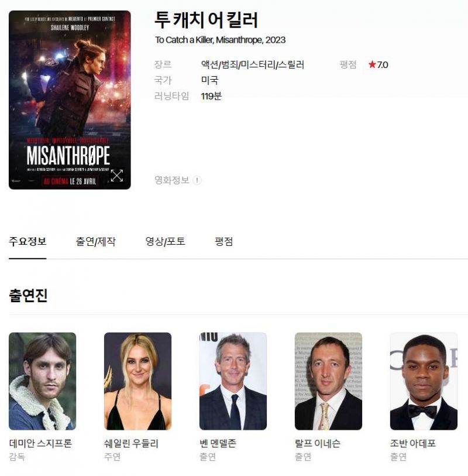Screen dimensions: 468x476
Task: Switch to the 출연/제작 tab
Action: tap(95, 242)
